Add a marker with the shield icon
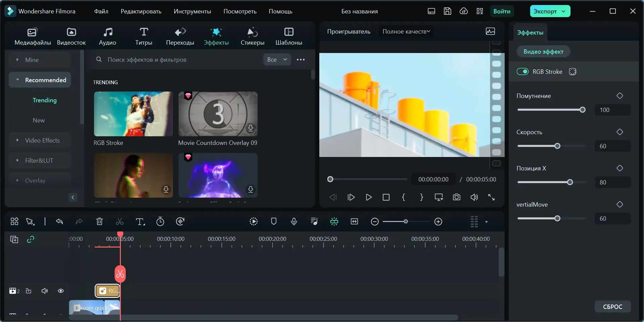This screenshot has width=644, height=322. (274, 221)
